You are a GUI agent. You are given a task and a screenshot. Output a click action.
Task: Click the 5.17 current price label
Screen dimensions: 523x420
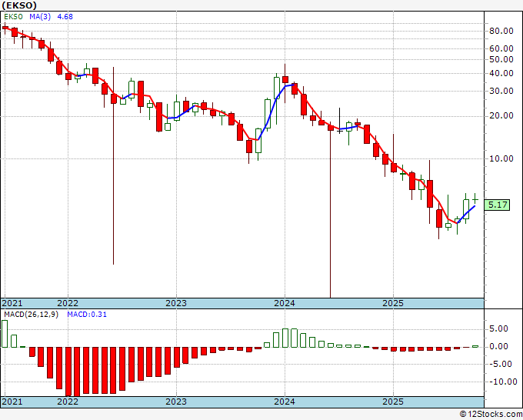coord(498,205)
